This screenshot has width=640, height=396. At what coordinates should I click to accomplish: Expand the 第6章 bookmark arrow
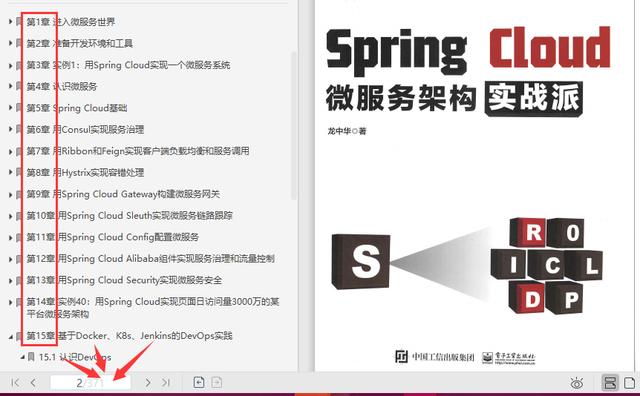11,129
